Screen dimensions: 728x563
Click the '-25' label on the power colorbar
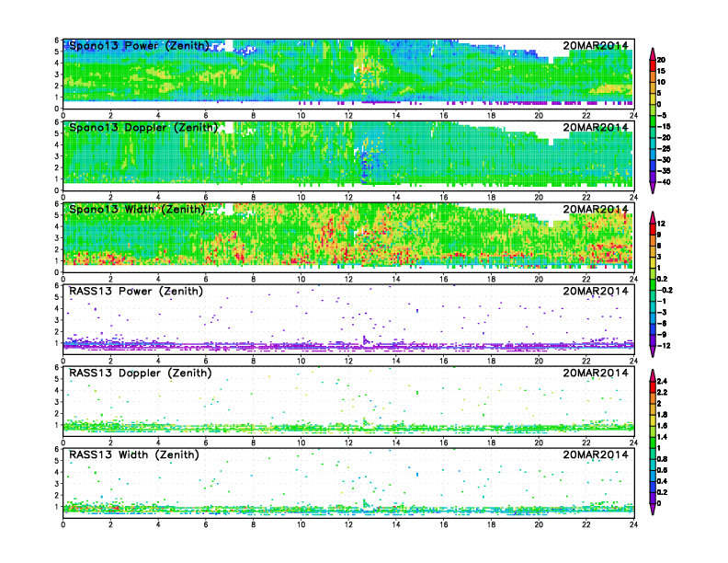pyautogui.click(x=664, y=149)
